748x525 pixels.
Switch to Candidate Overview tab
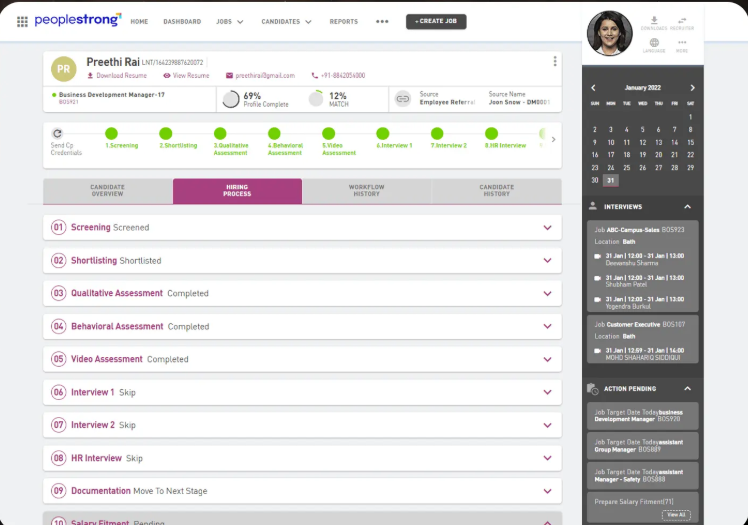pyautogui.click(x=108, y=191)
